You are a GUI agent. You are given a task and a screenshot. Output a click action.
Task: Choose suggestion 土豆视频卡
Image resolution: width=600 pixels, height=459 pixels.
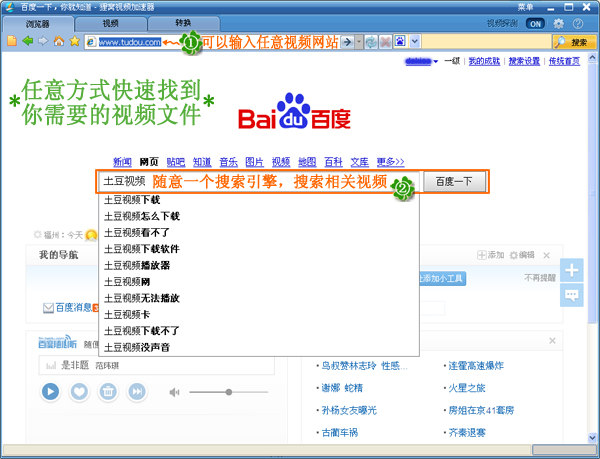point(259,315)
